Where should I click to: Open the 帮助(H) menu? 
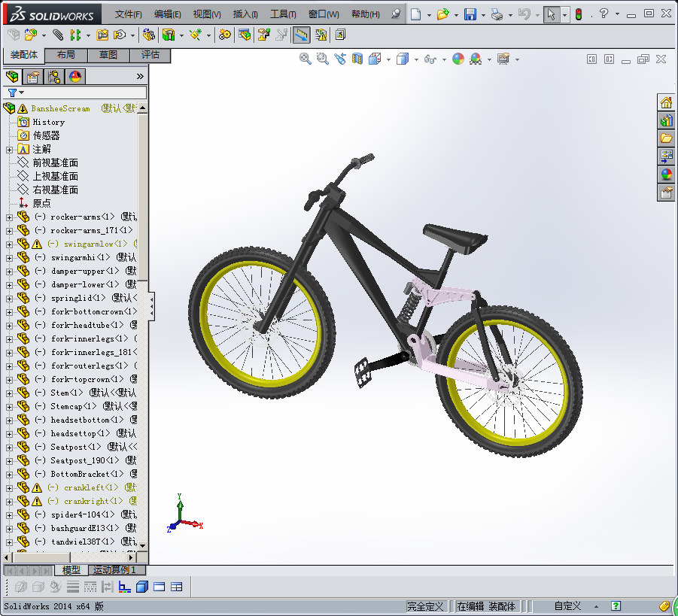[366, 14]
